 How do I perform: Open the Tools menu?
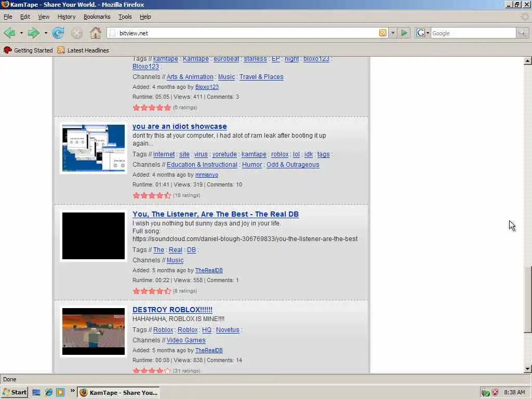125,17
